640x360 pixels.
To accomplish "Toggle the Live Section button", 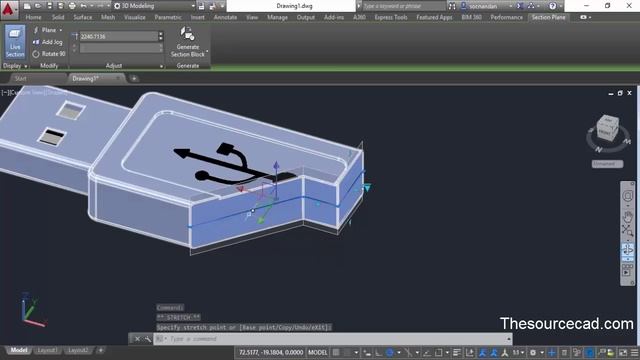I will (x=15, y=42).
